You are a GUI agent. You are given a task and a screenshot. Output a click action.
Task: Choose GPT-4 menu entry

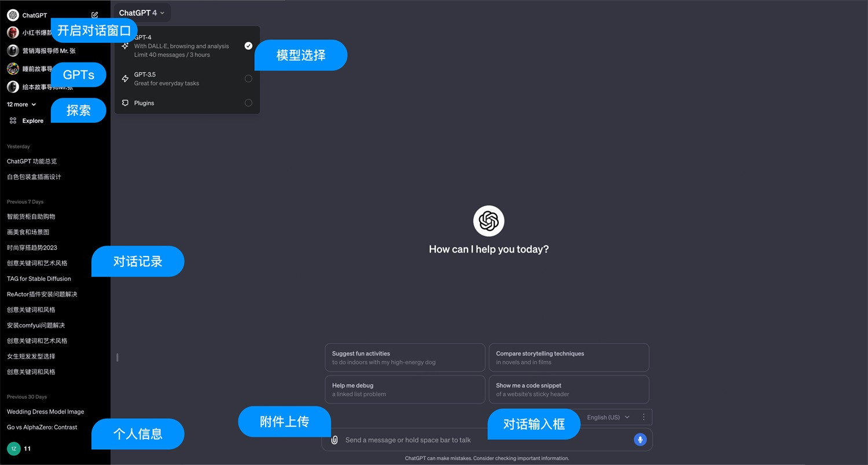point(187,46)
